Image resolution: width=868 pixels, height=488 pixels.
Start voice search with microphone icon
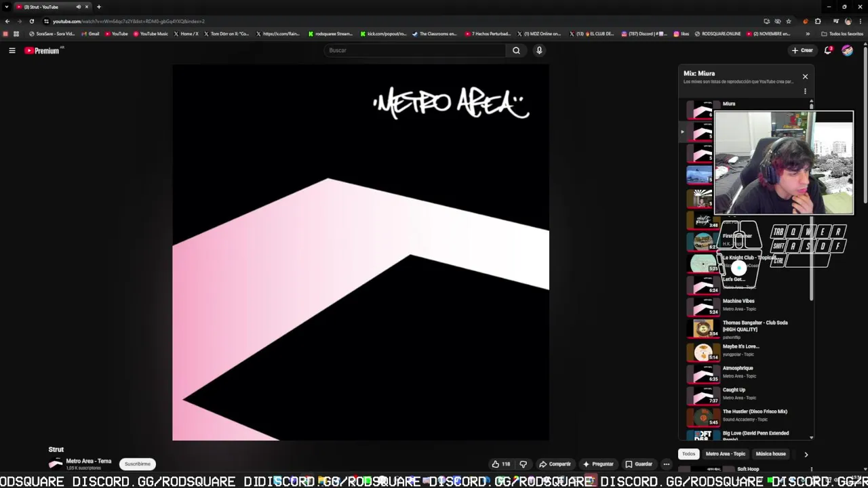tap(539, 50)
